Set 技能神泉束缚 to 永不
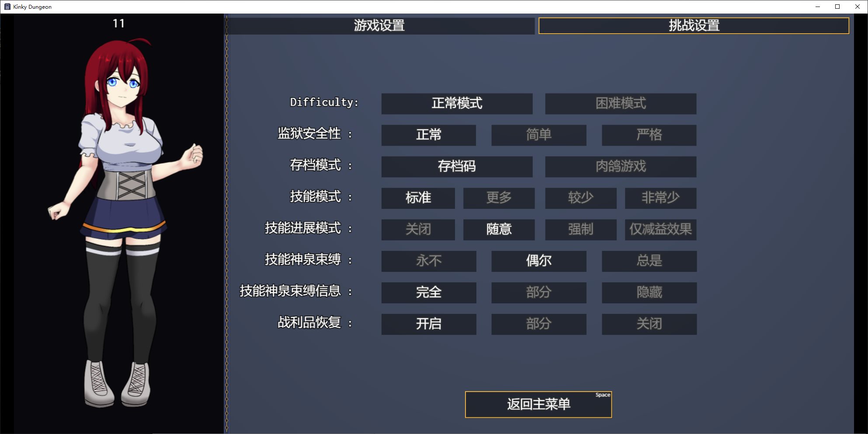The height and width of the screenshot is (434, 868). (x=428, y=261)
